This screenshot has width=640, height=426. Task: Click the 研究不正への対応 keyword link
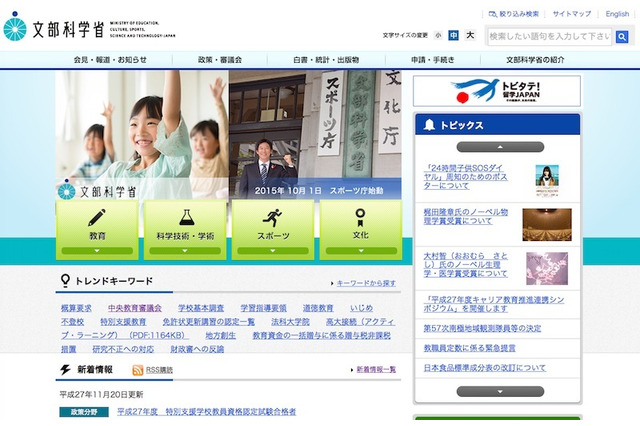[x=123, y=349]
